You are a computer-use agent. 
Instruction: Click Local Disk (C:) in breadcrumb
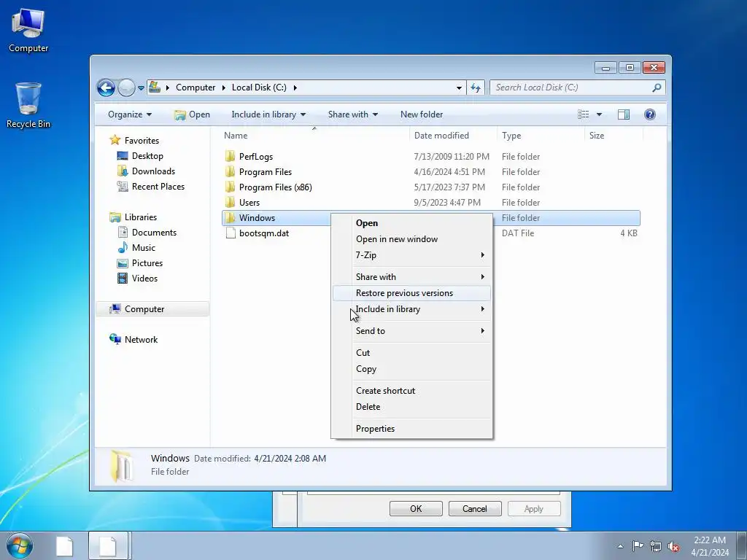(259, 87)
